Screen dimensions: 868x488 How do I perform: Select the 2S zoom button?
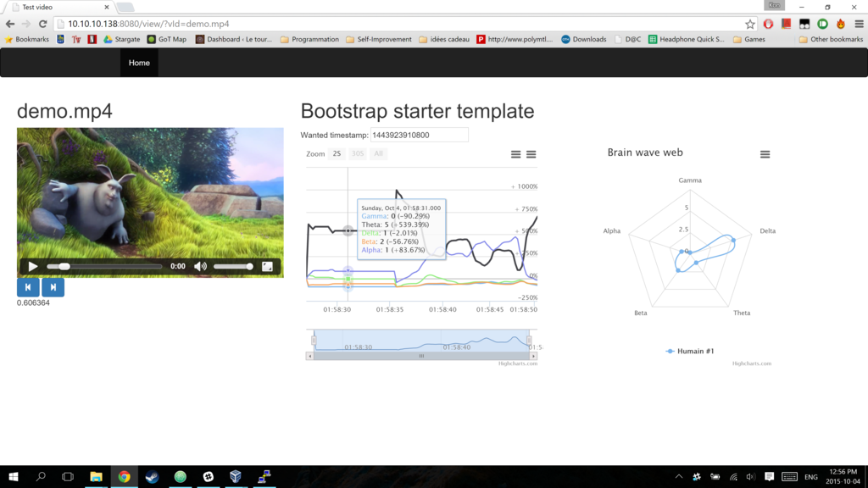[337, 154]
